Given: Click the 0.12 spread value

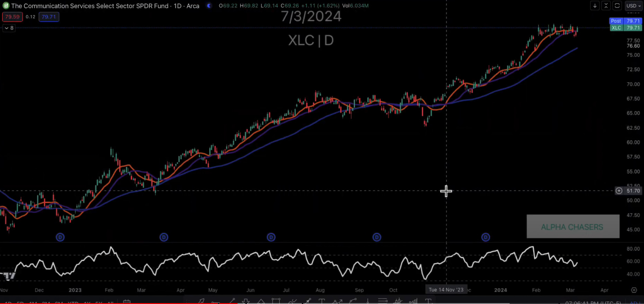Looking at the screenshot, I should [31, 17].
